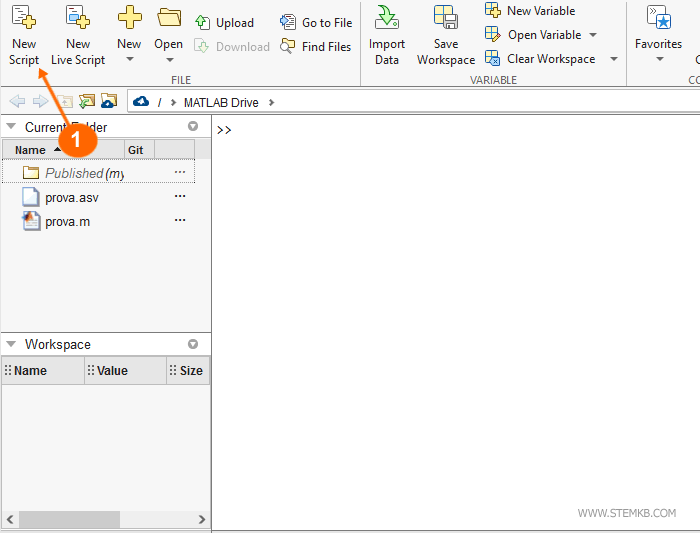Click the New Script icon

(24, 18)
